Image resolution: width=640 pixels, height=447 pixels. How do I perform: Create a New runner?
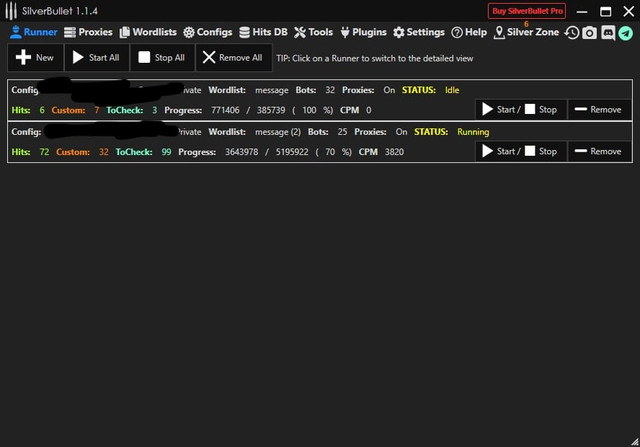pyautogui.click(x=35, y=58)
